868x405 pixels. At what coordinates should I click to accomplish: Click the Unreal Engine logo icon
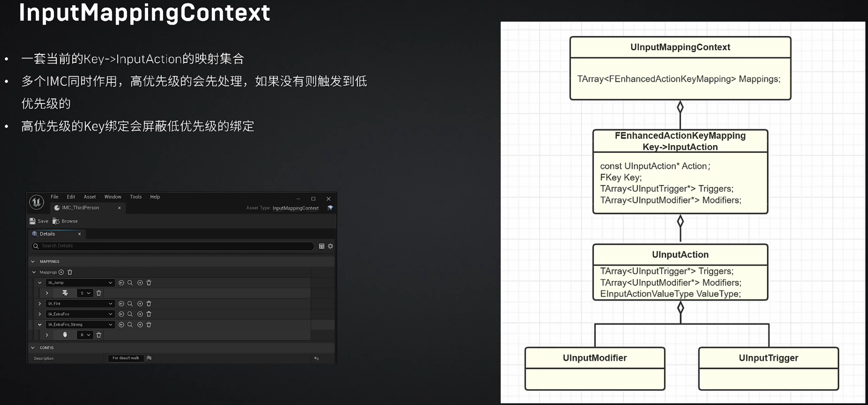tap(37, 202)
